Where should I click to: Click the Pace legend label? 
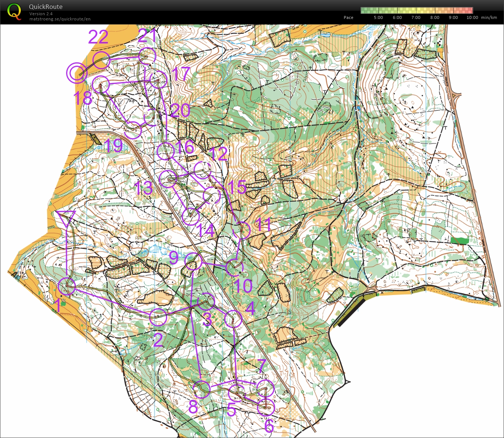click(x=348, y=17)
